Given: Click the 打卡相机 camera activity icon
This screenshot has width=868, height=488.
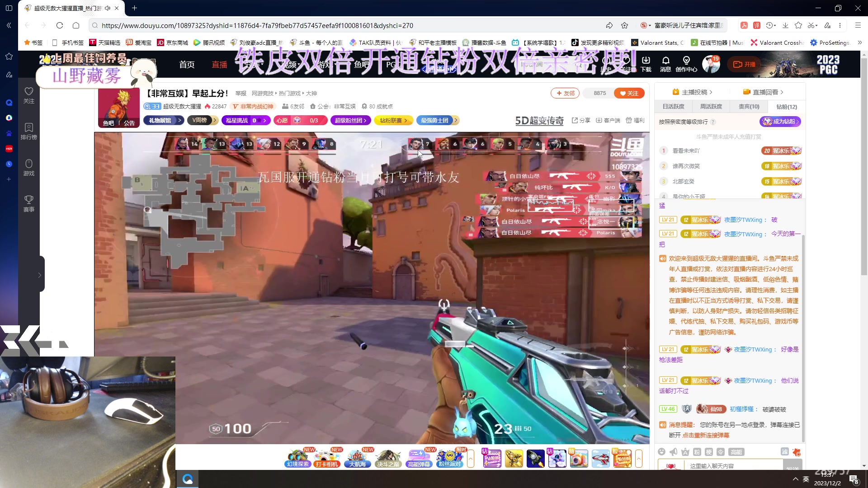Looking at the screenshot, I should (327, 458).
